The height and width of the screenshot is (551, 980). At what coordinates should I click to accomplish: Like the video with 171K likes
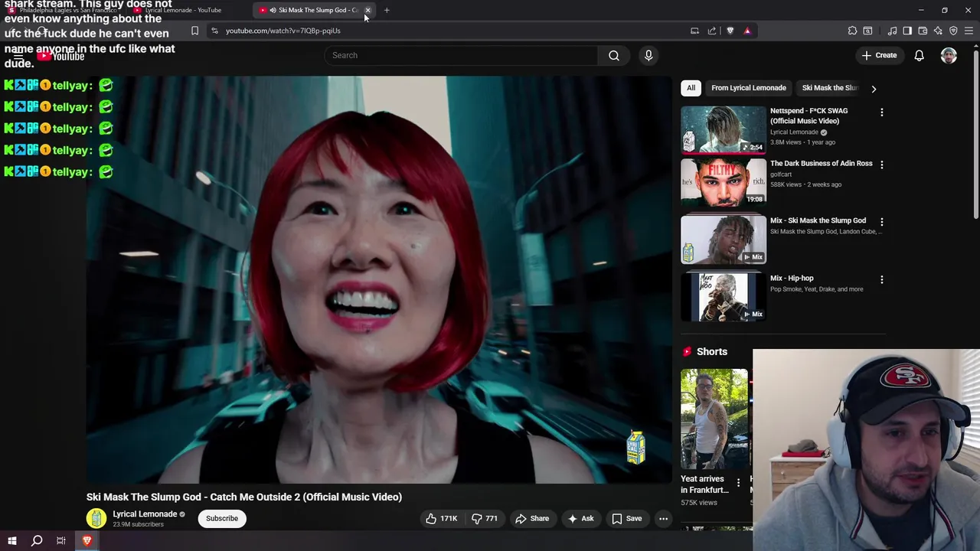(x=442, y=519)
